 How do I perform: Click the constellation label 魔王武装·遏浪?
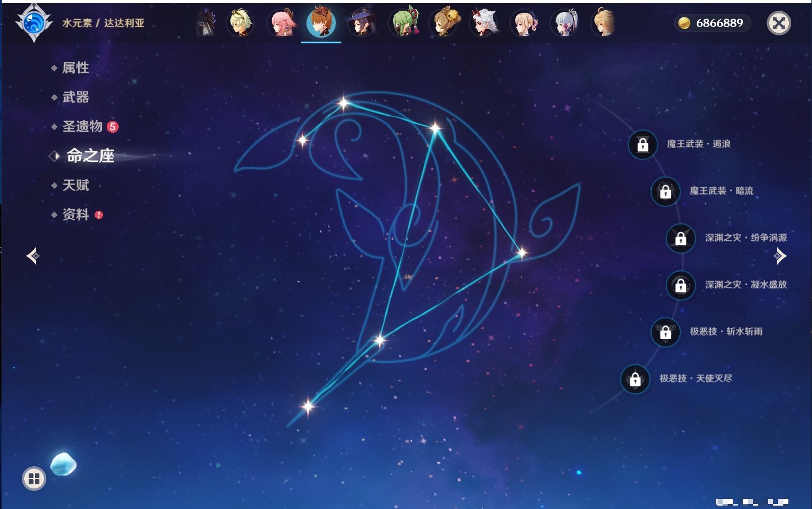point(699,144)
